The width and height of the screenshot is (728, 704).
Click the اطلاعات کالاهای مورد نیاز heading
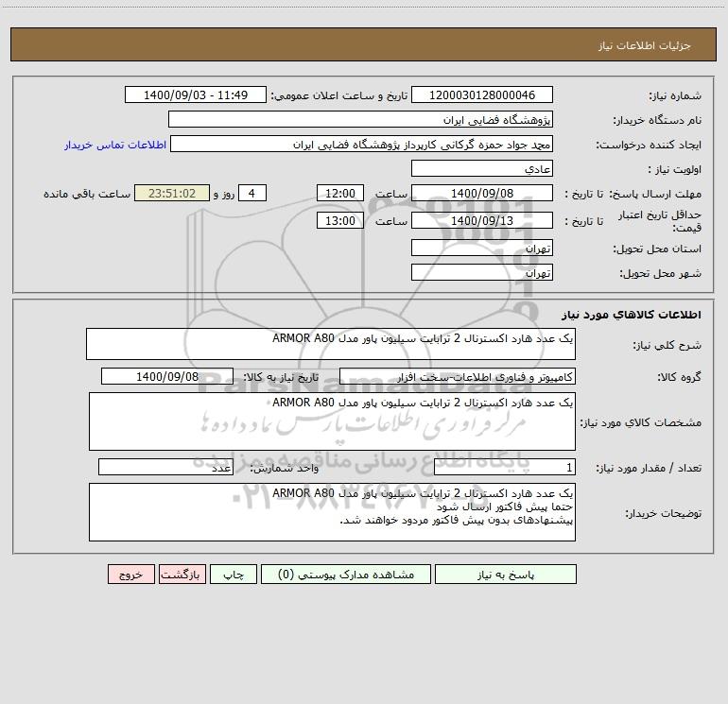click(x=632, y=315)
